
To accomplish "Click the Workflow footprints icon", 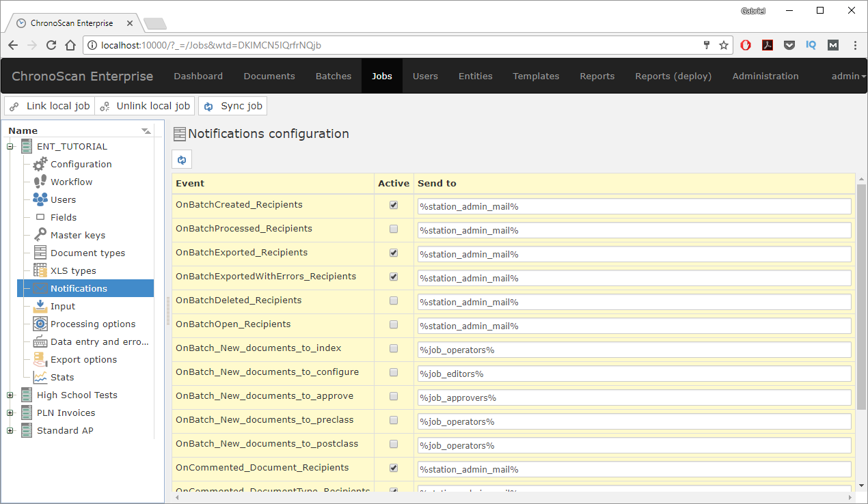I will (x=40, y=182).
